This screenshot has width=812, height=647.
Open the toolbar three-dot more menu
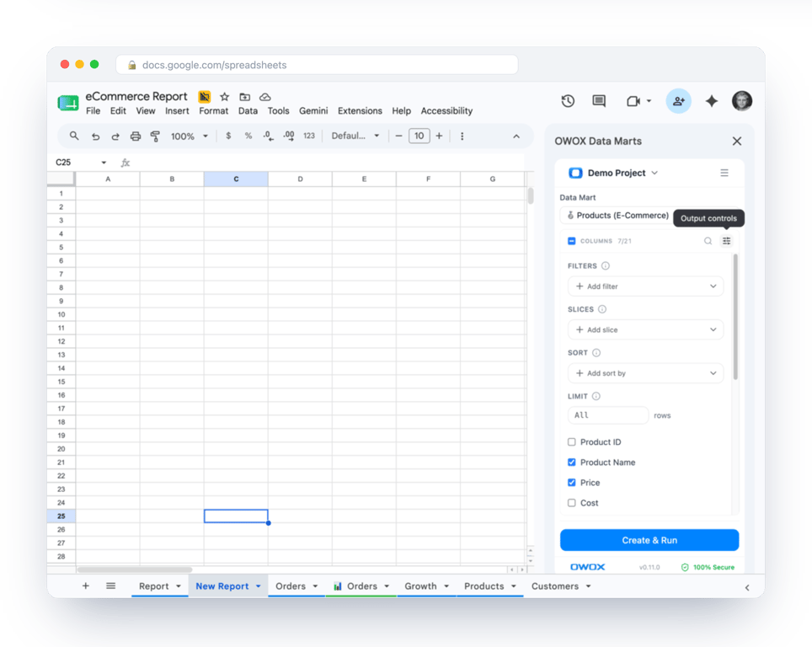pos(462,136)
